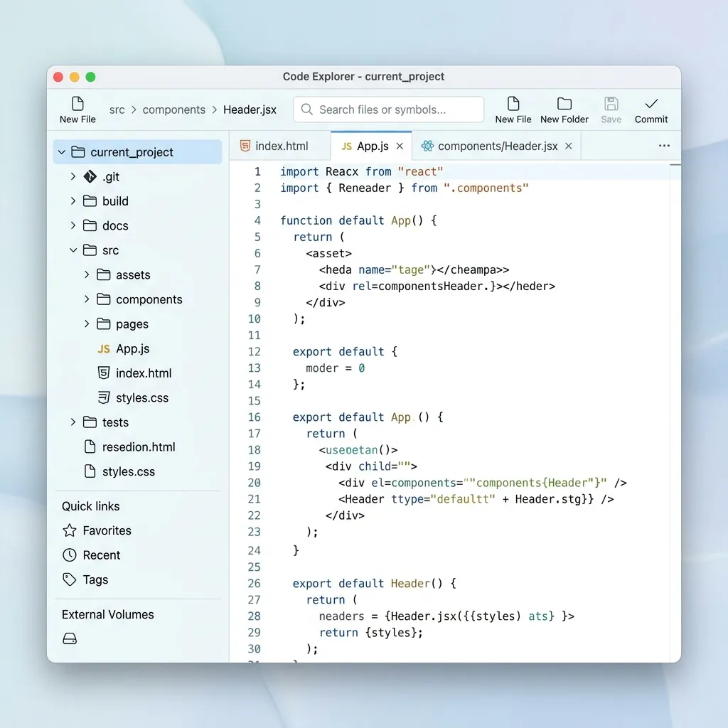Collapse the current_project root chevron

click(x=62, y=152)
